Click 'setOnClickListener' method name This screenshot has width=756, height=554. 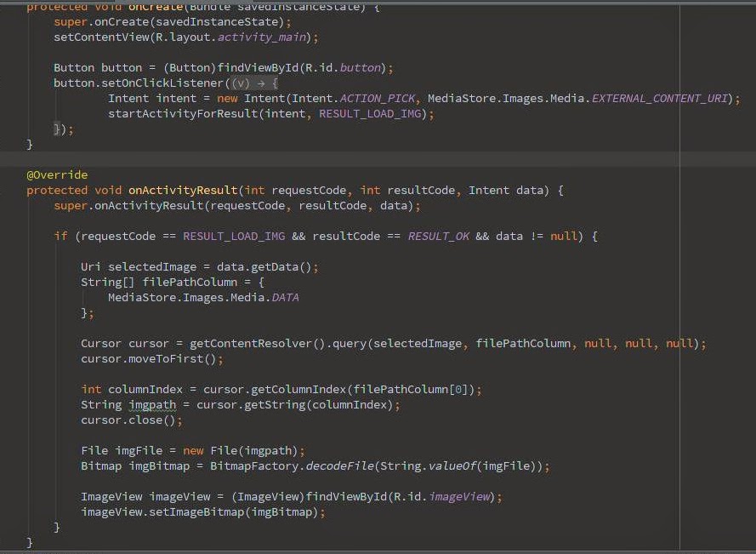(x=162, y=83)
